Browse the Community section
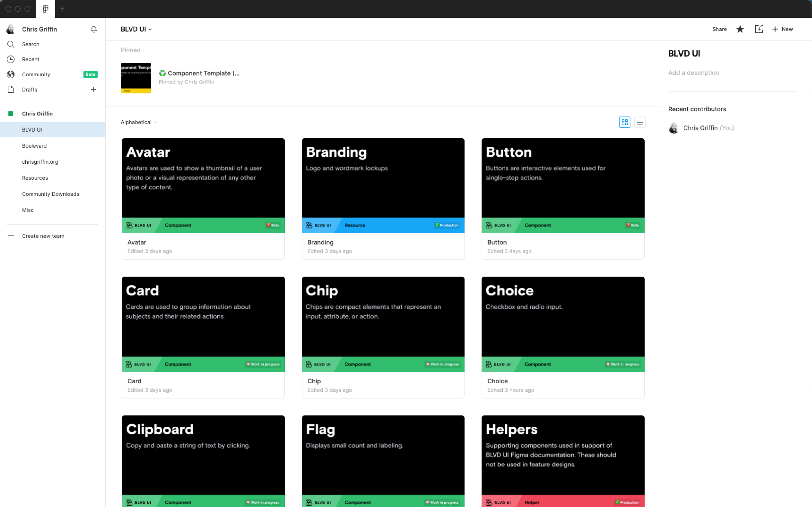This screenshot has width=812, height=507. (x=36, y=74)
